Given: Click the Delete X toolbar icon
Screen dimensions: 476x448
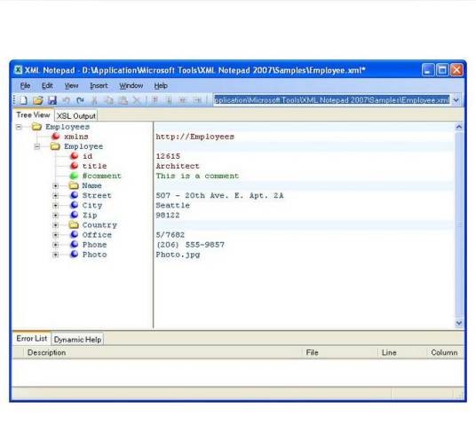Looking at the screenshot, I should coord(137,100).
